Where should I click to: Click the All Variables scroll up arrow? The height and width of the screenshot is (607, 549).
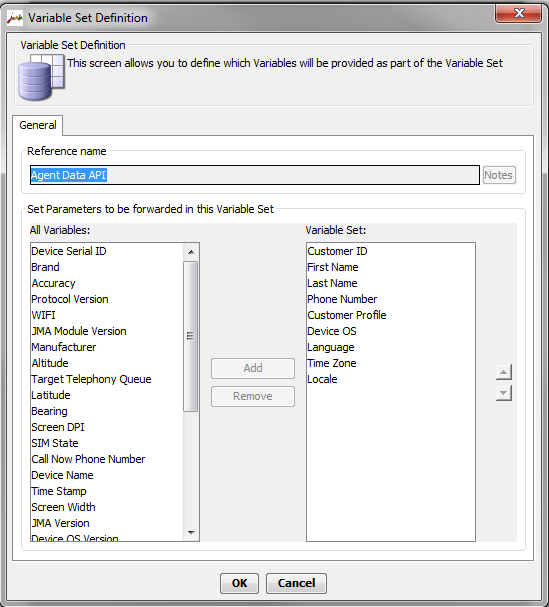click(x=191, y=252)
